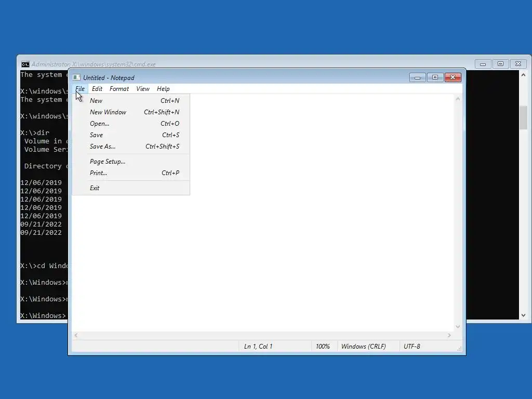Click the cmd.exe icon in Command Prompt title bar
Image resolution: width=532 pixels, height=399 pixels.
coord(25,64)
